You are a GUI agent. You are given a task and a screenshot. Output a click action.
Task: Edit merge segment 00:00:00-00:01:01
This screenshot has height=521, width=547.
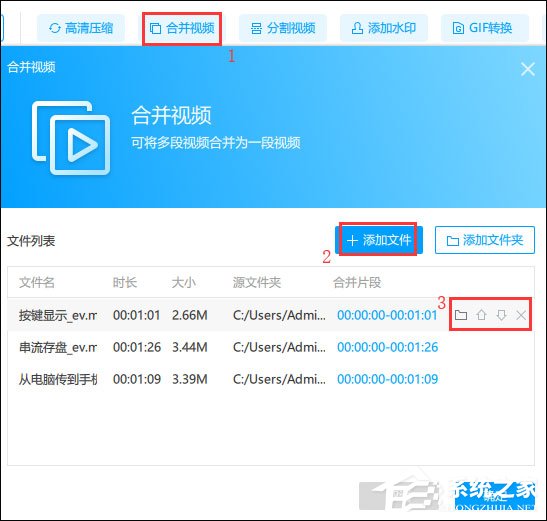click(x=387, y=315)
